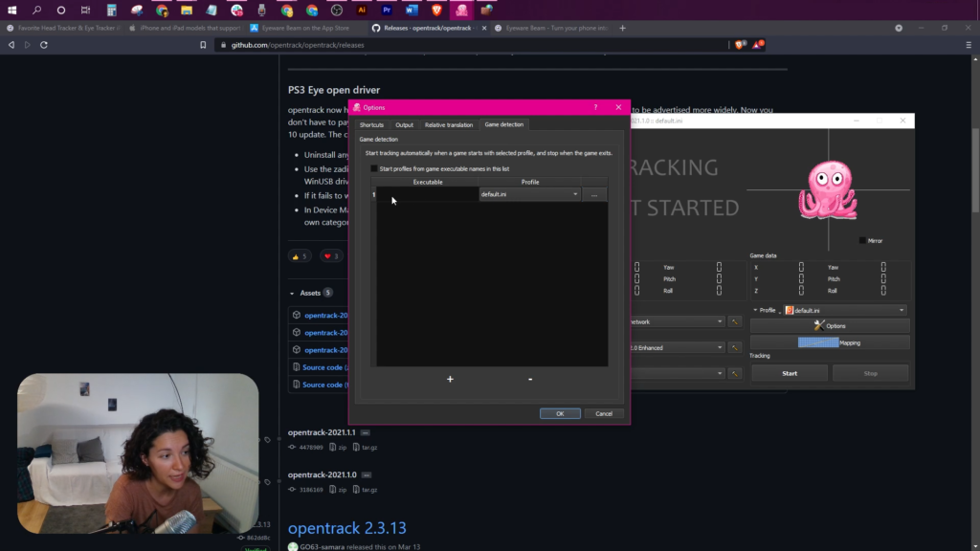Open a new browser tab

(x=622, y=28)
